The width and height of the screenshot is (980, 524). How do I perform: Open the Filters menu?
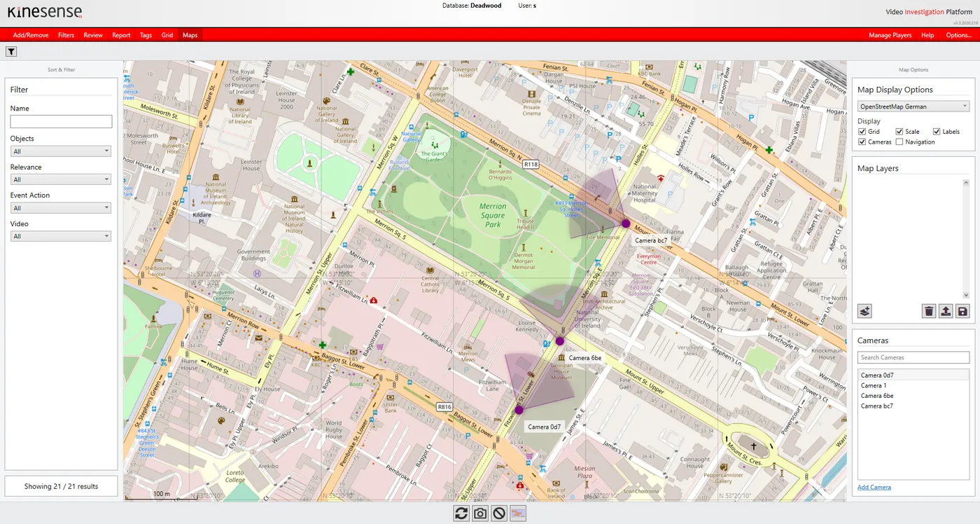pos(66,35)
